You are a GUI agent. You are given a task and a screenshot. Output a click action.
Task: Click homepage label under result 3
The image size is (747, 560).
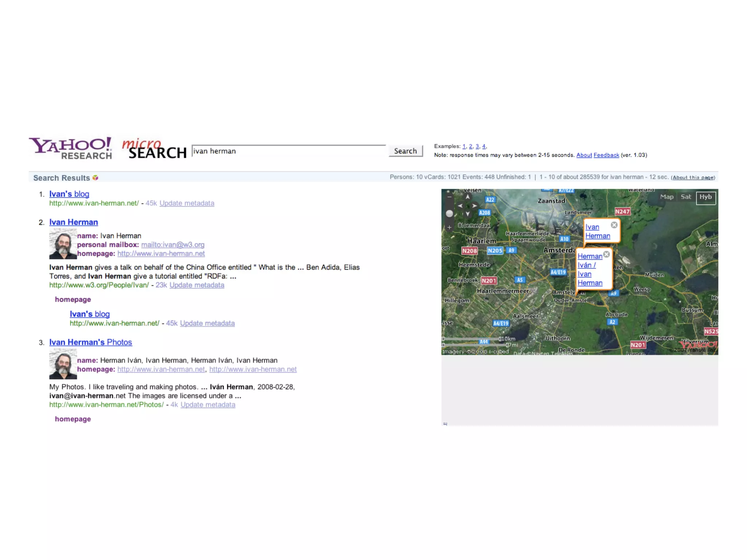tap(73, 419)
